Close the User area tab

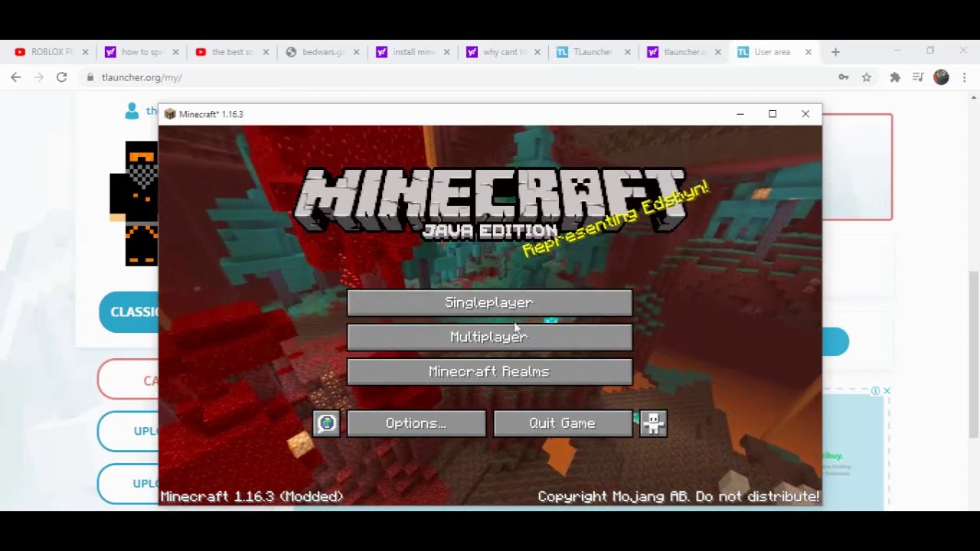pos(808,52)
